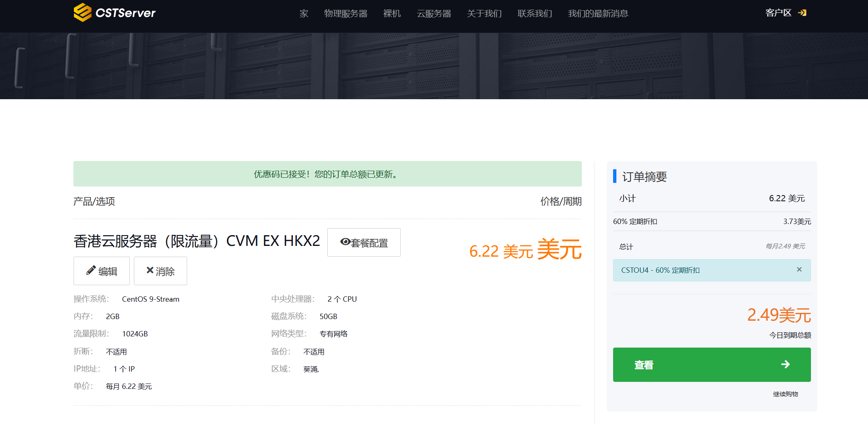Click the 1 个 IP value
Viewport: 868px width, 448px height.
pos(124,369)
